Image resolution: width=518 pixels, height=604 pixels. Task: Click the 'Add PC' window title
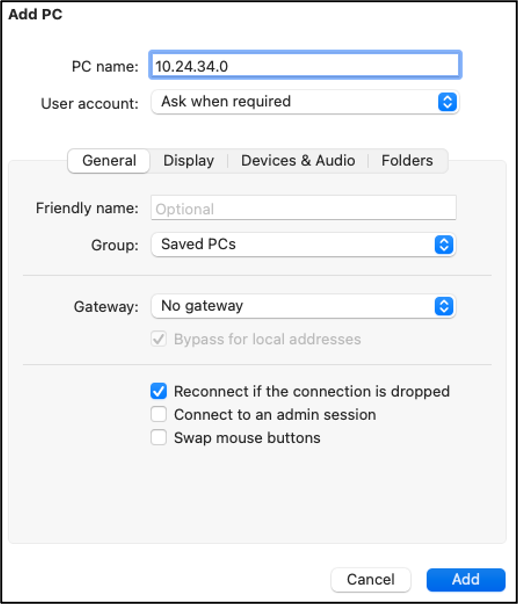tap(35, 14)
